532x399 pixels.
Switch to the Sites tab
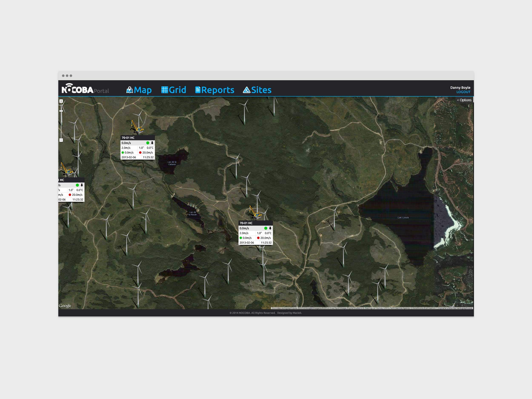261,90
